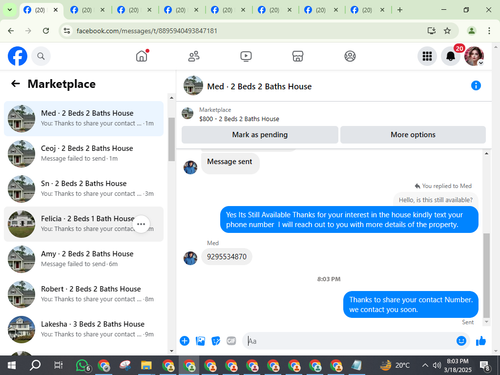Screen dimensions: 500x375
Task: Click Med's avatar beside phone number message
Action: click(190, 258)
